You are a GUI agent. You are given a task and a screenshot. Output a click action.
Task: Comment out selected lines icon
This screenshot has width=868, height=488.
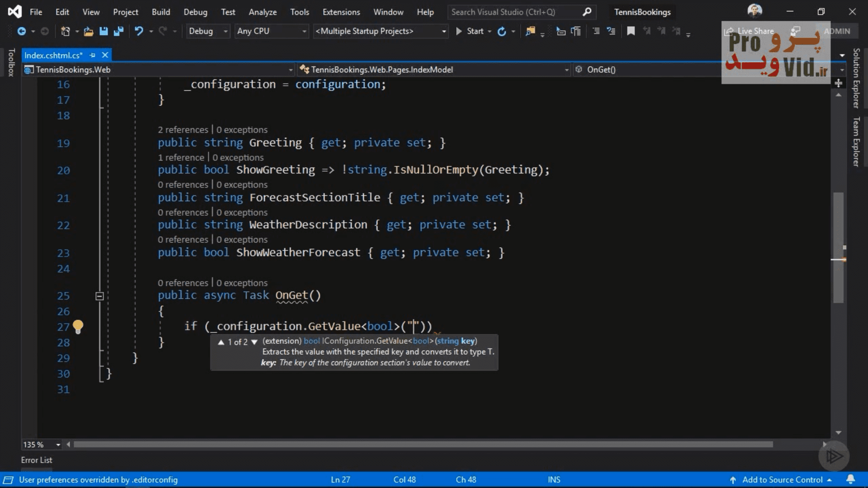point(596,31)
